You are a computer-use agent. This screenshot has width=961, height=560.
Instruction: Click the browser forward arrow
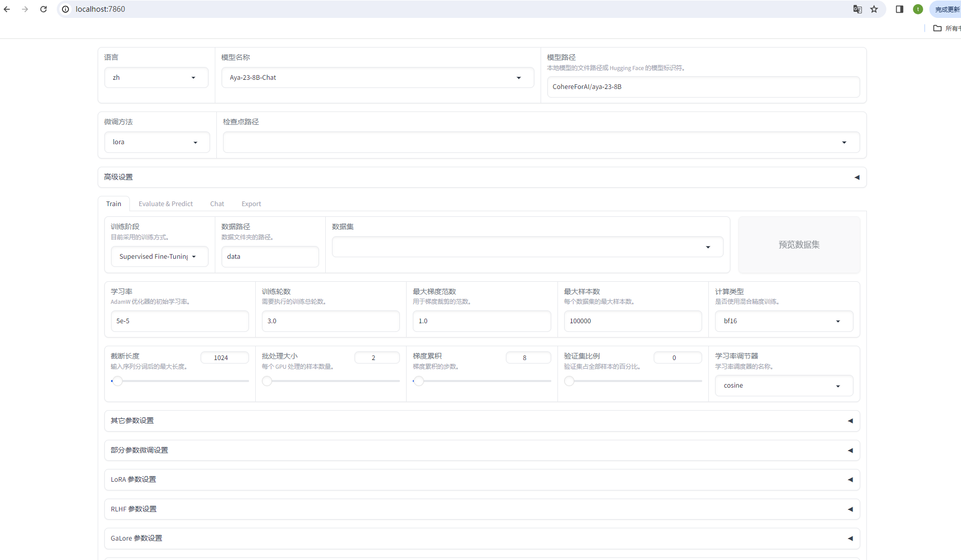pos(25,9)
